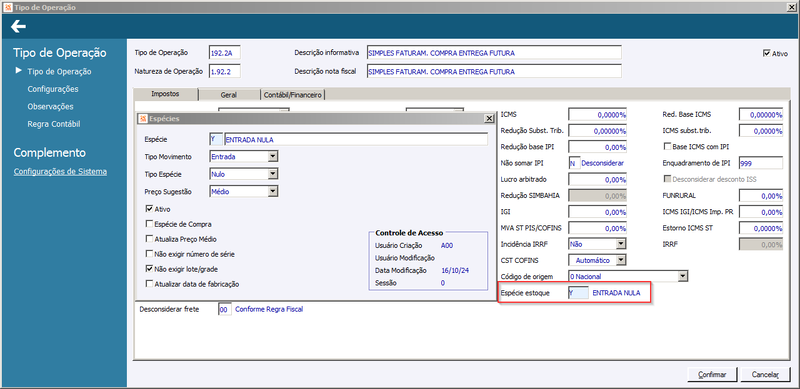
Task: Click the ENTRADA NULA description field in Espécies
Action: 356,139
